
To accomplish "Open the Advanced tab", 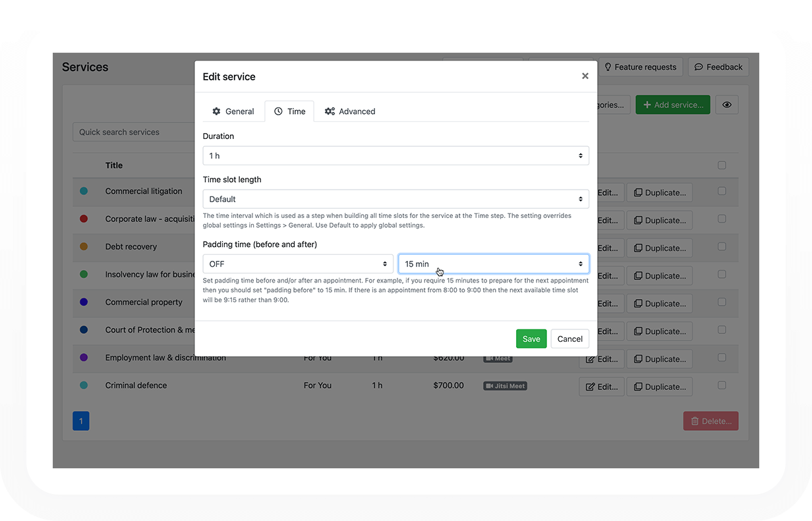I will click(350, 111).
